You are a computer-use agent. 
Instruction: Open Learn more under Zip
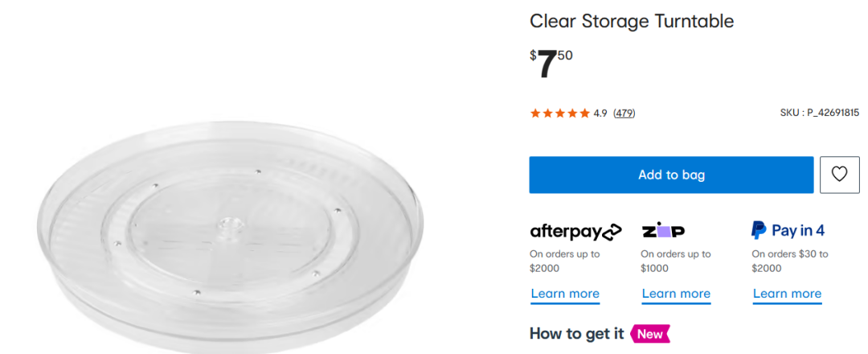point(676,294)
